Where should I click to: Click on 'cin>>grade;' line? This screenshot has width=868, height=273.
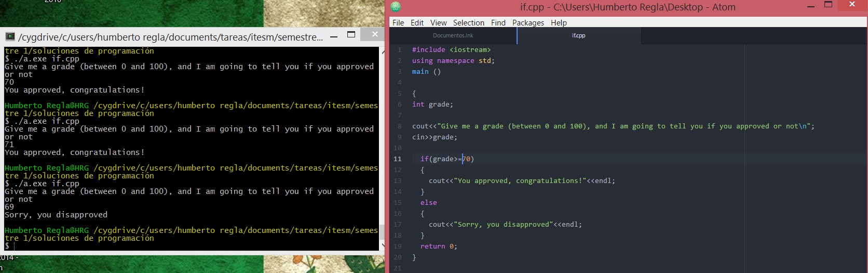click(x=435, y=137)
